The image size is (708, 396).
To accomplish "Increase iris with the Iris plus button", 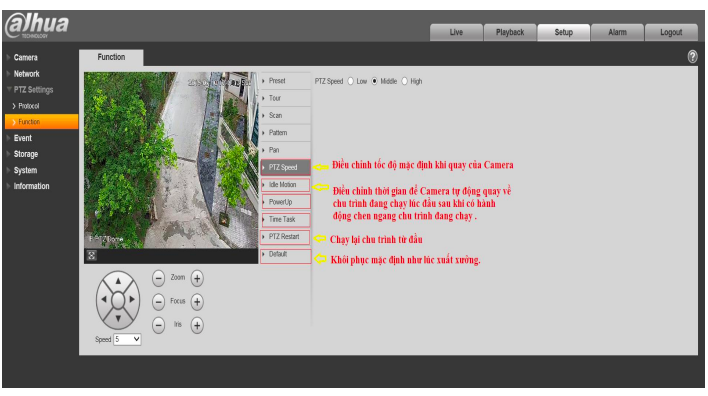I will 197,325.
